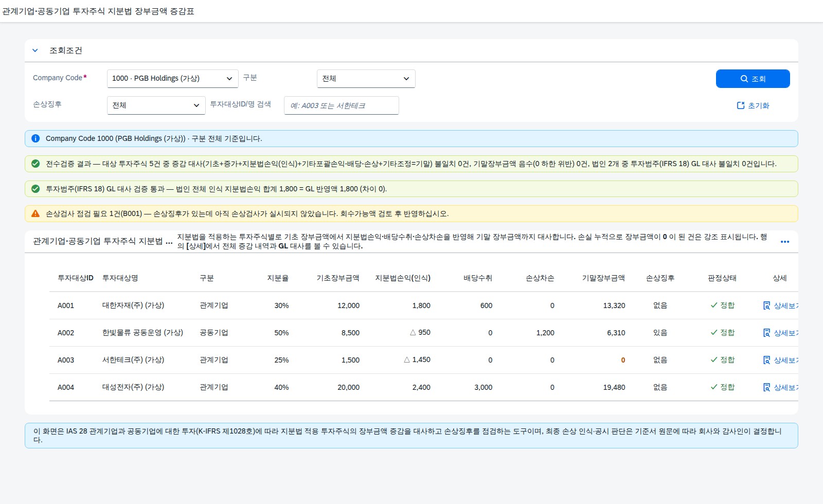Open the 손상징후 dropdown
This screenshot has width=823, height=504.
[x=156, y=105]
